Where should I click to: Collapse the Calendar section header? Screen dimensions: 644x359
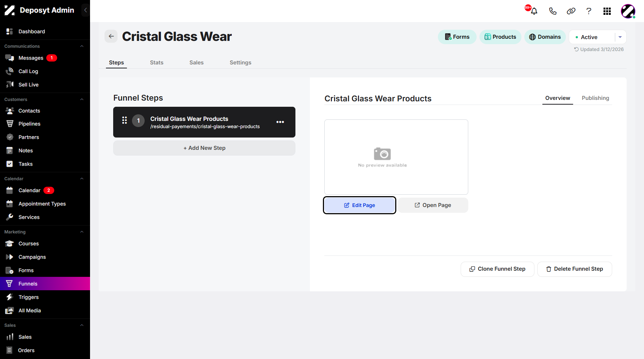[x=82, y=179]
